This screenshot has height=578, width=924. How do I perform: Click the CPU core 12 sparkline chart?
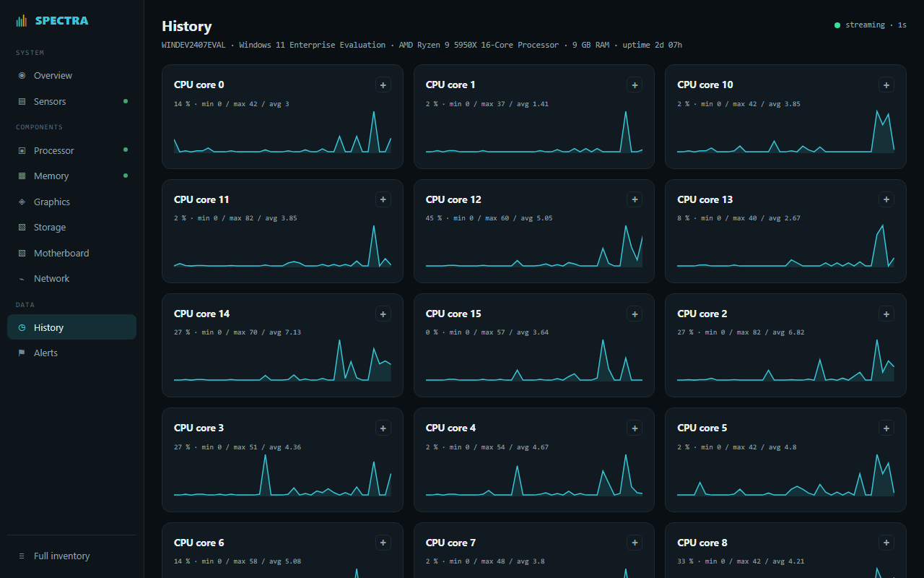(x=534, y=246)
